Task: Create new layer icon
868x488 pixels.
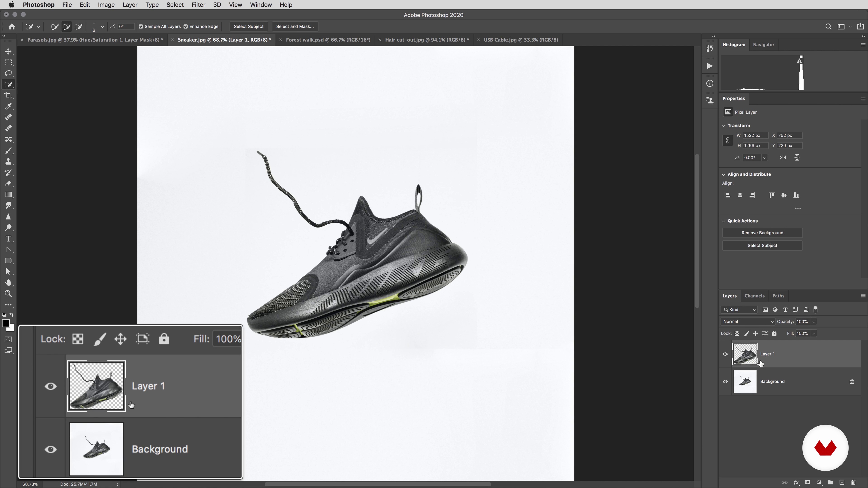Action: [842, 483]
